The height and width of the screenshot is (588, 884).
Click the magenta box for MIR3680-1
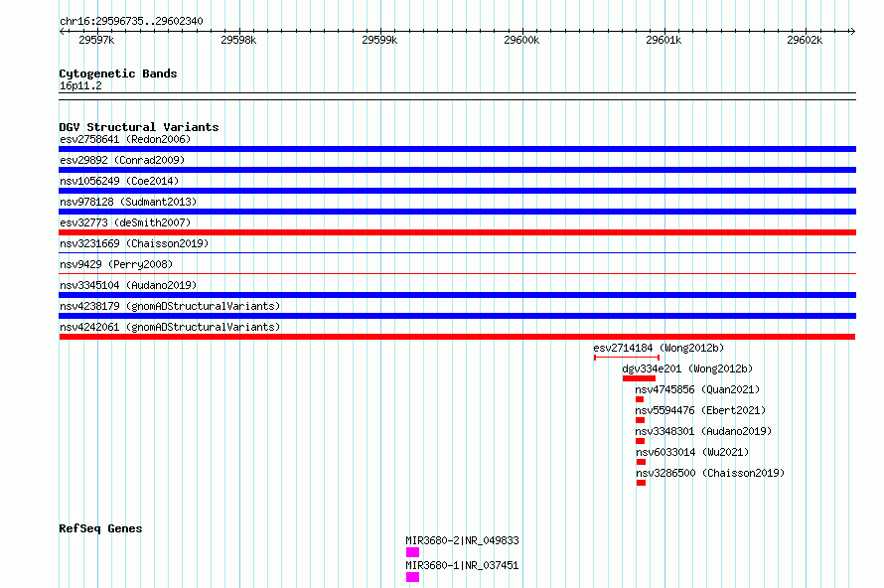(412, 577)
